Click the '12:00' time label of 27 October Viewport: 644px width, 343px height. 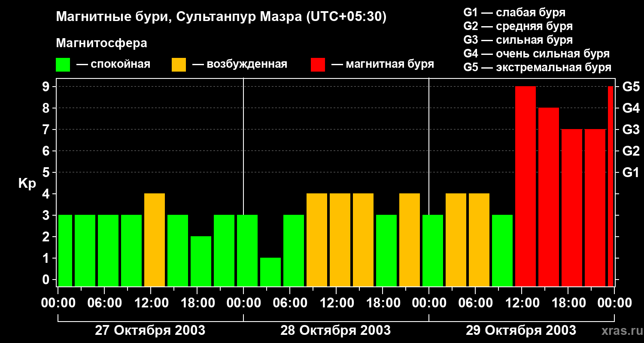click(x=151, y=303)
